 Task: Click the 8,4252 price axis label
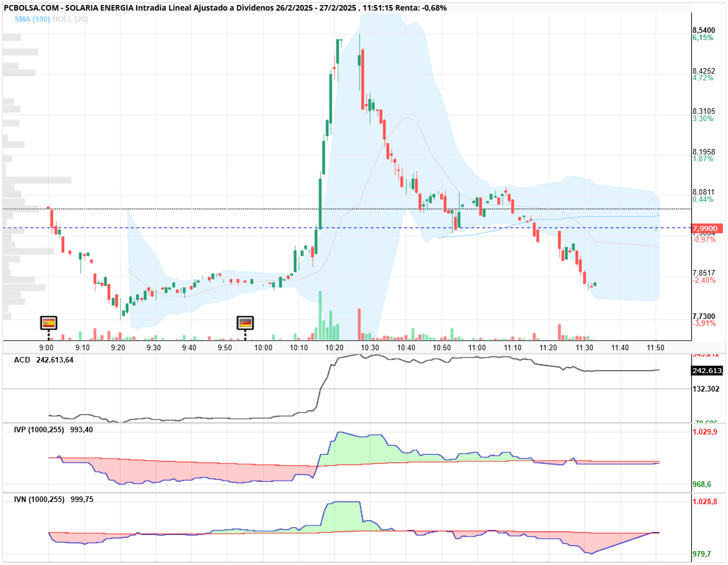point(703,71)
